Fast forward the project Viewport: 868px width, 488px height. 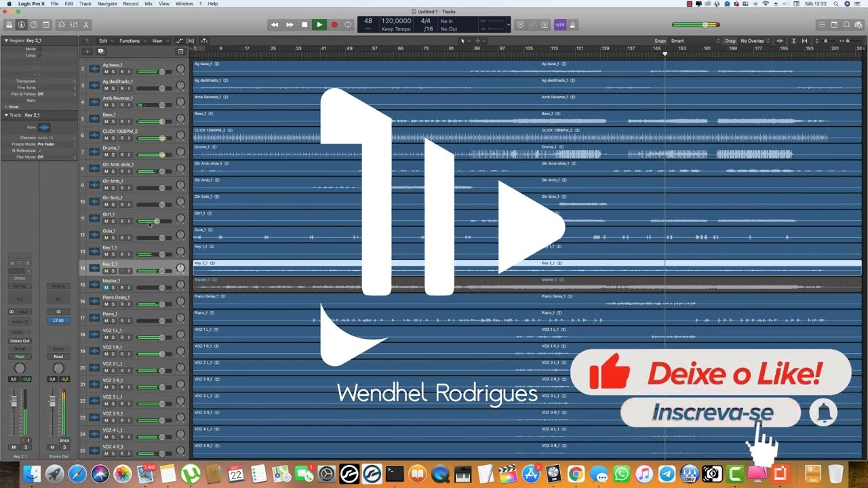pyautogui.click(x=290, y=24)
